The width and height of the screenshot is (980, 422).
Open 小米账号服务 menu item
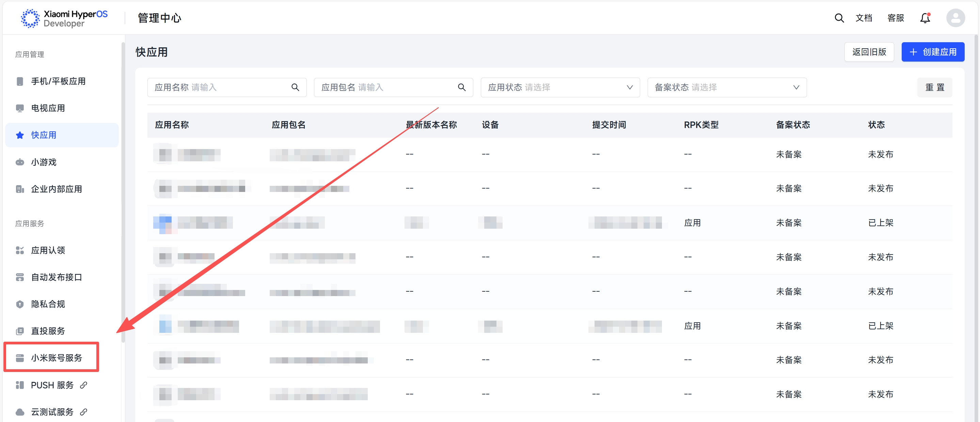tap(56, 358)
